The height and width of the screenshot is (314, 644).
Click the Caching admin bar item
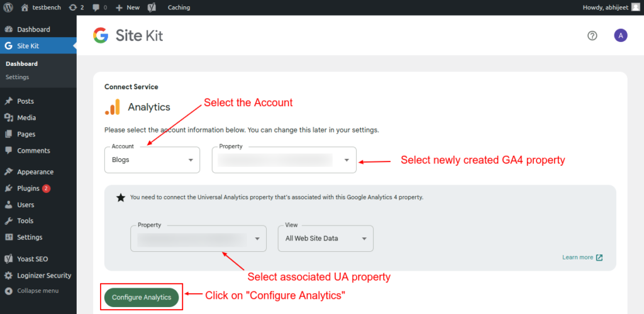[x=179, y=8]
